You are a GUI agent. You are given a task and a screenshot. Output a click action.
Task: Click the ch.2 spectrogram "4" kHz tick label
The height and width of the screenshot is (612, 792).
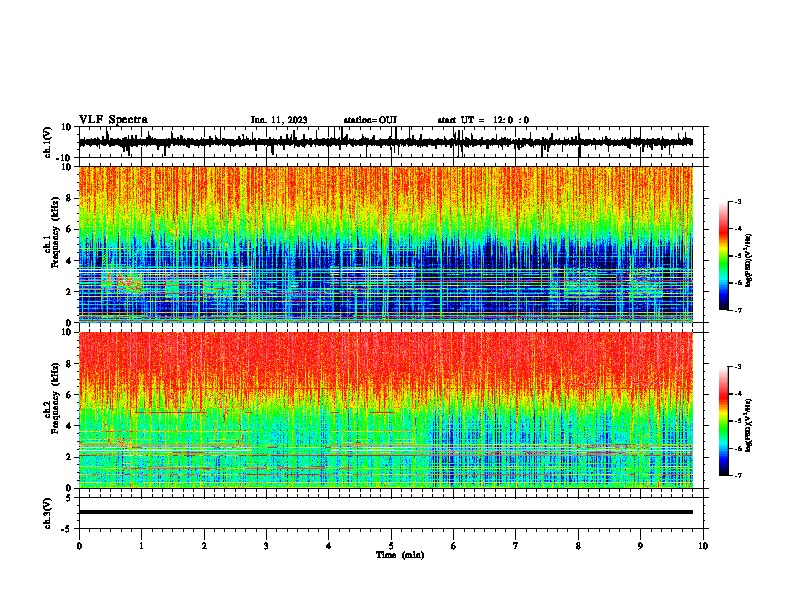pyautogui.click(x=70, y=426)
